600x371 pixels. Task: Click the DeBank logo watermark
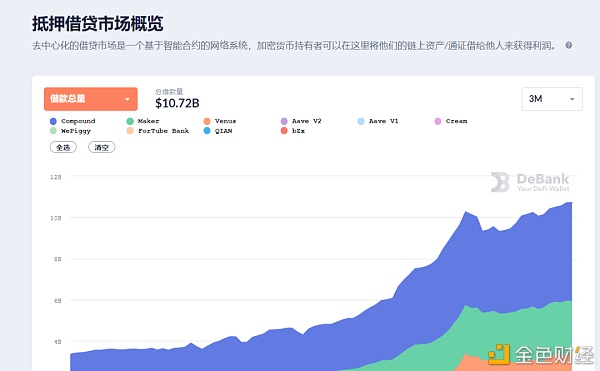(x=530, y=182)
